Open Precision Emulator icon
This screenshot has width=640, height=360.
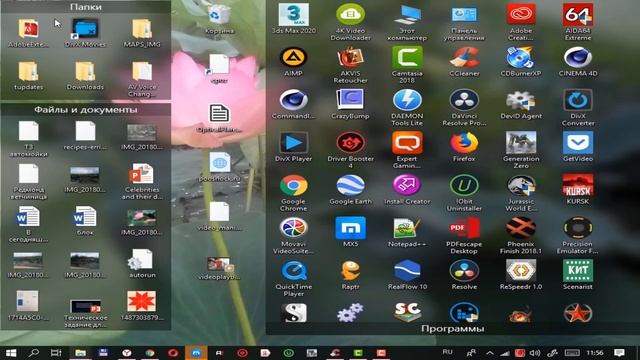click(x=578, y=228)
